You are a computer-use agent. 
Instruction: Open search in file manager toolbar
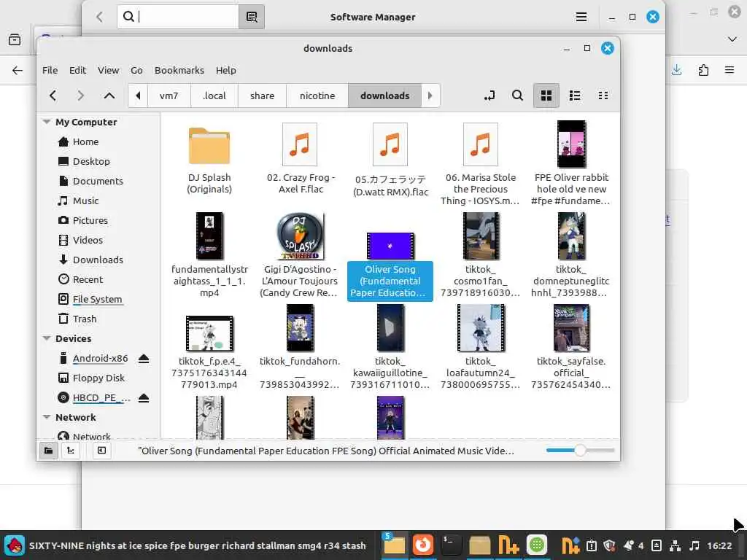pyautogui.click(x=517, y=96)
